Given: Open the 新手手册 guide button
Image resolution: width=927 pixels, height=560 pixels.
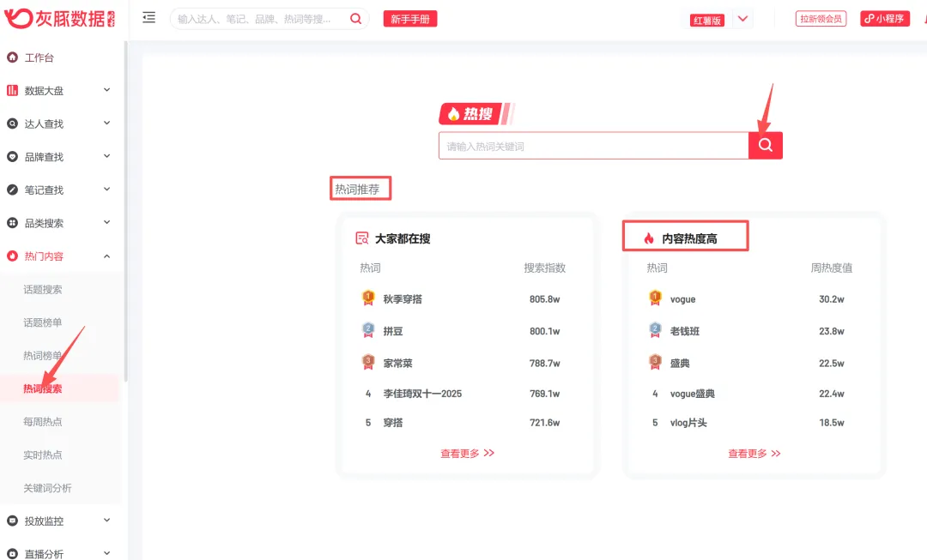Looking at the screenshot, I should click(410, 19).
